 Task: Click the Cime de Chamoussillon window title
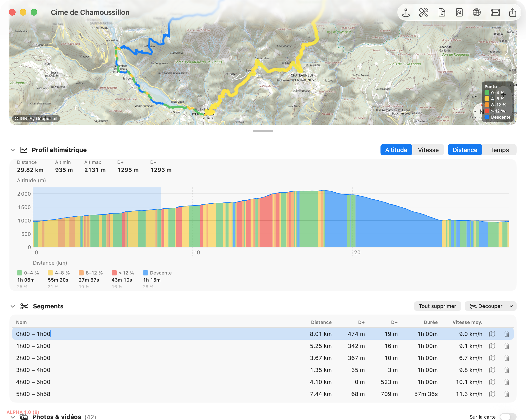(x=90, y=12)
